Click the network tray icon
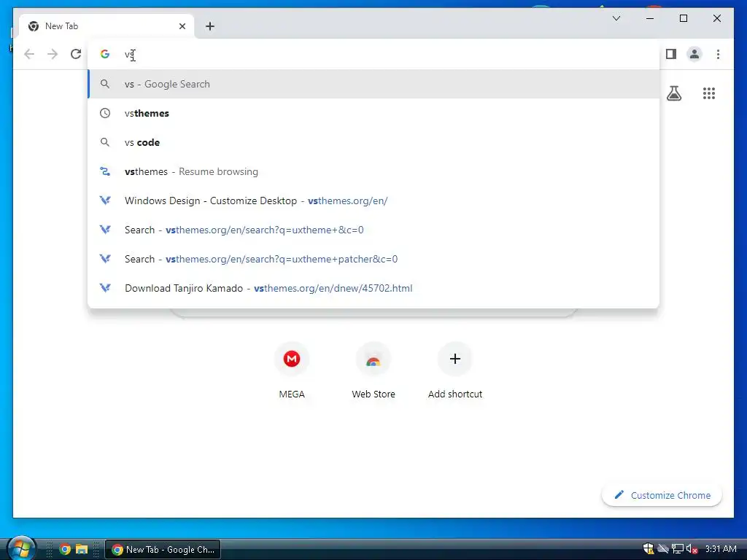 [x=678, y=549]
